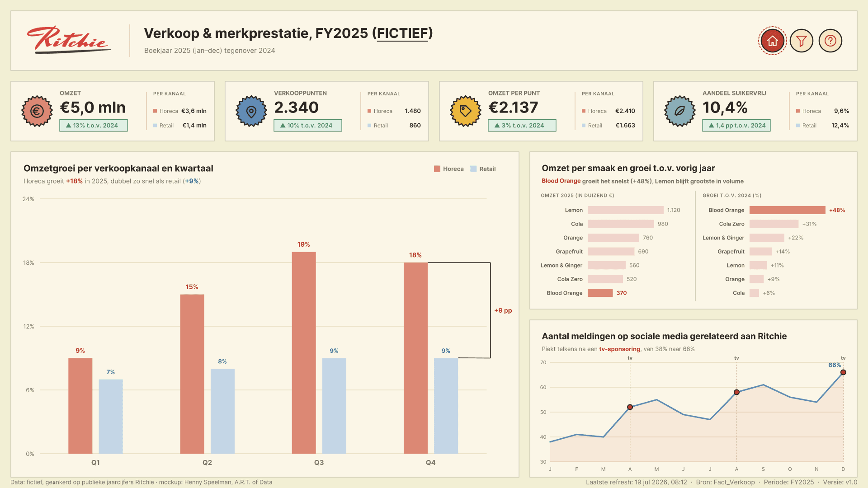Screen dimensions: 868x488
Task: Select the Cola Zero +31% growth bar
Action: pos(774,224)
